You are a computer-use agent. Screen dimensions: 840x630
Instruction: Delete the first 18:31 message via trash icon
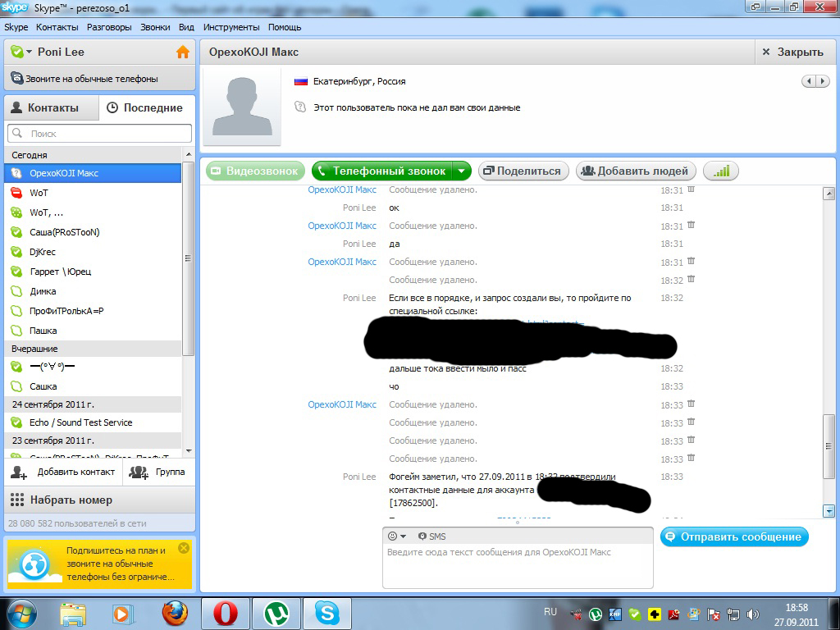(691, 189)
